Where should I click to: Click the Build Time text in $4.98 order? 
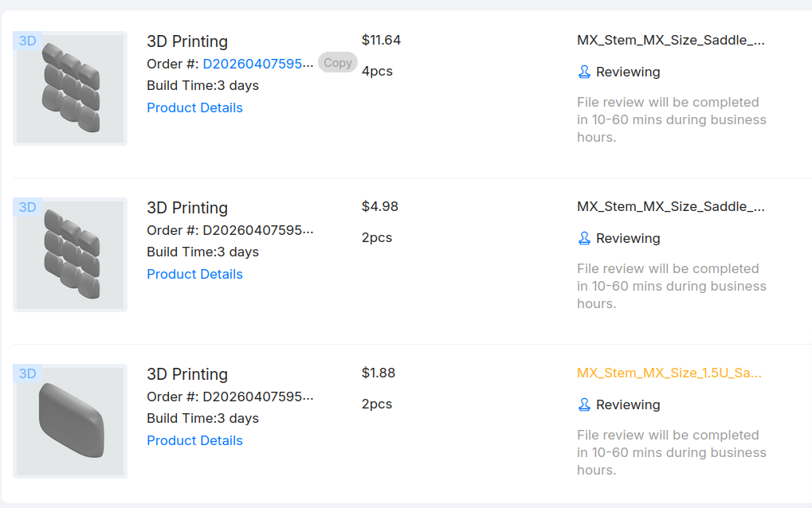(x=202, y=252)
